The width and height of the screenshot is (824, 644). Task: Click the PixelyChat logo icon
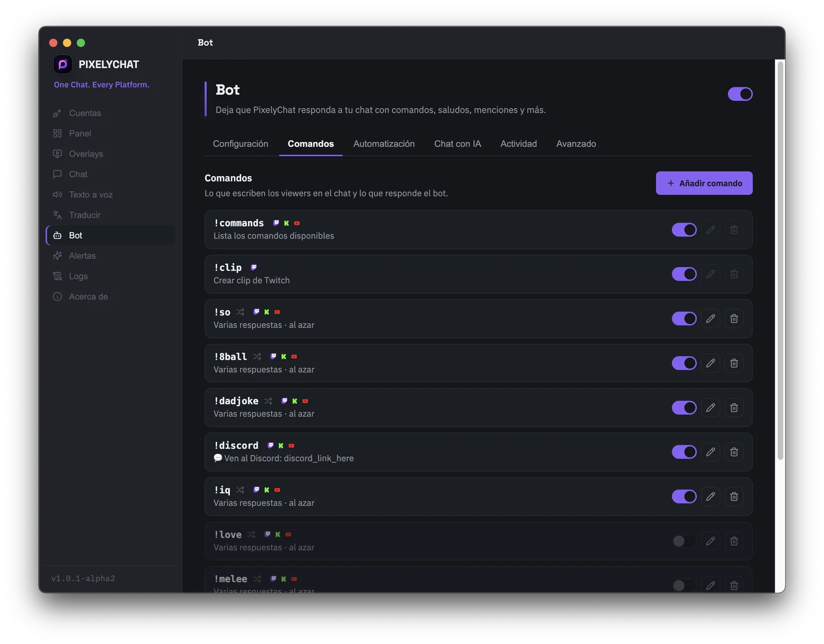coord(63,64)
